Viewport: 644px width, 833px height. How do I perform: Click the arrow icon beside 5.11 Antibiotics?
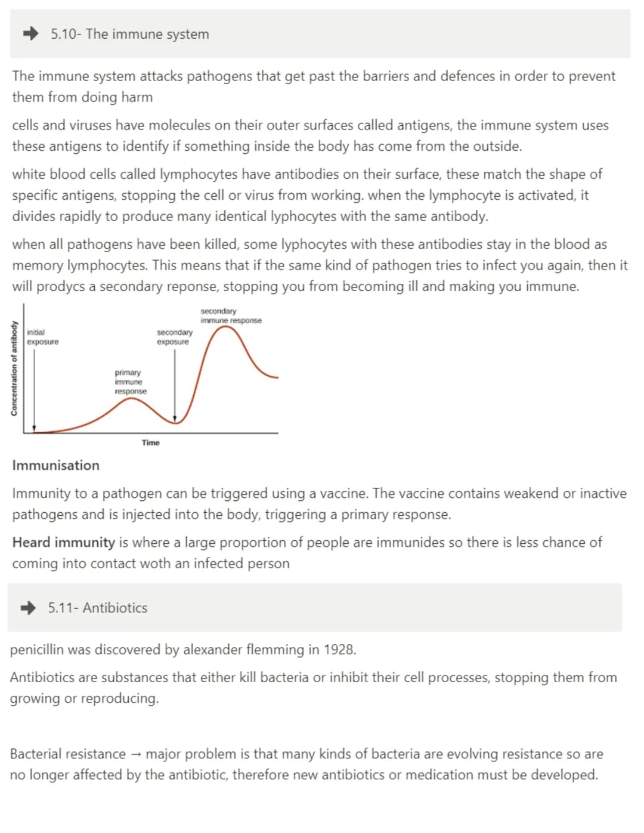28,608
